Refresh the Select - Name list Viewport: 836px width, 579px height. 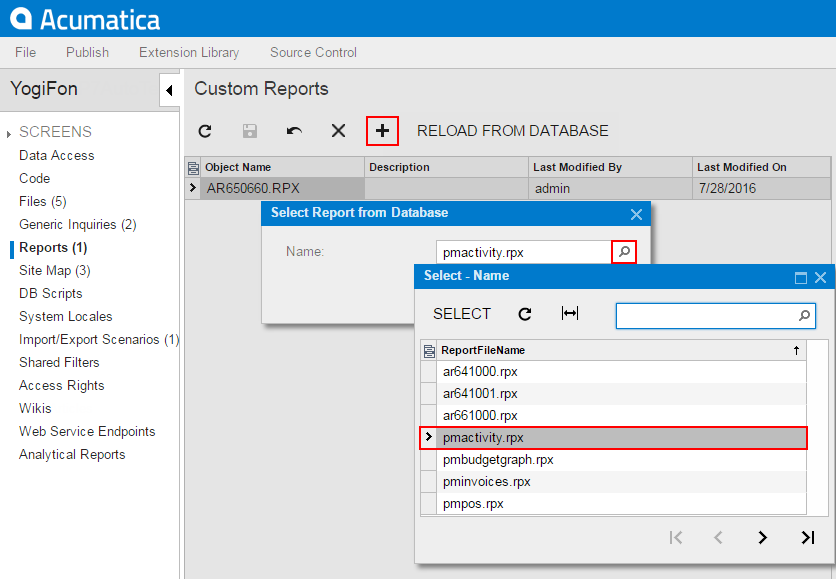point(525,314)
